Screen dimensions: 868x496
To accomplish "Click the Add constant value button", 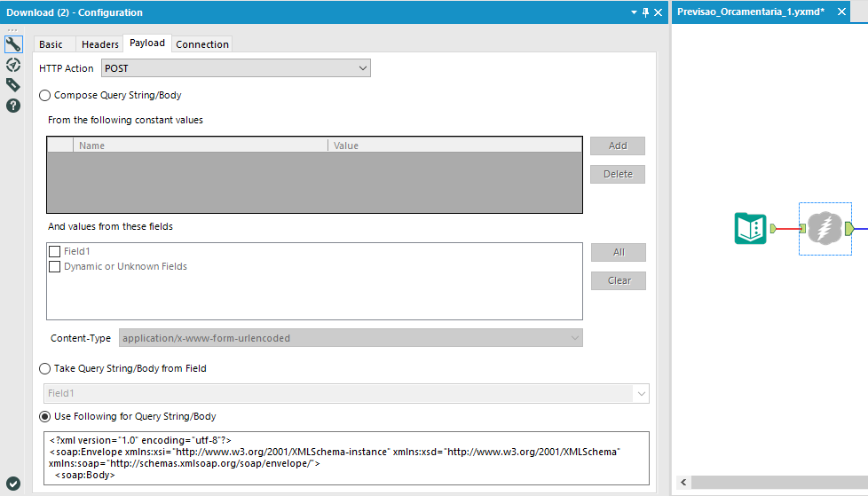I will 618,146.
